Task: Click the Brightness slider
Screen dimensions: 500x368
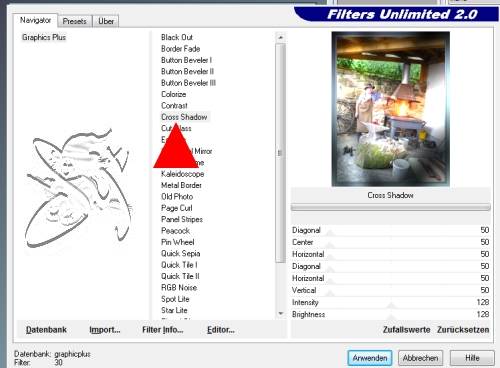Action: pyautogui.click(x=390, y=314)
